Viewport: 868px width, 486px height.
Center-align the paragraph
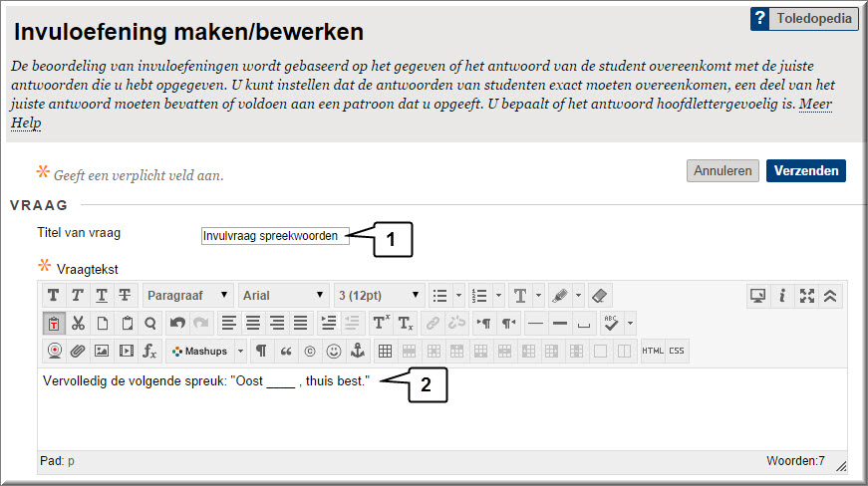[x=253, y=323]
